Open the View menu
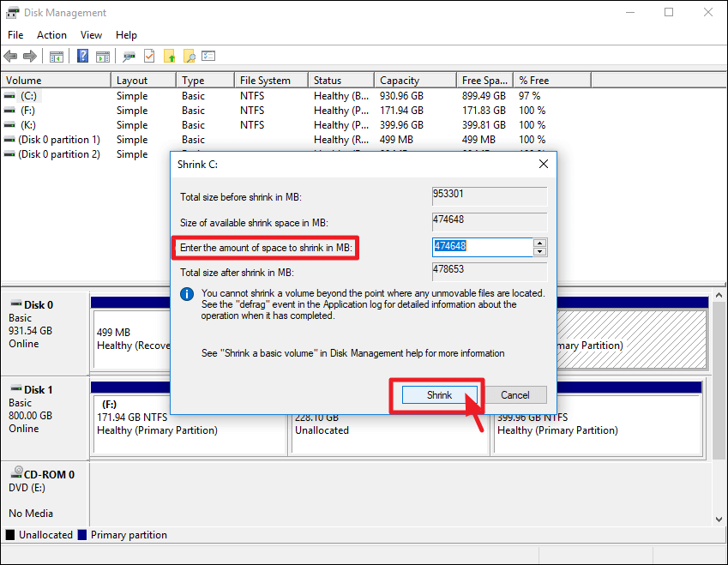 (91, 35)
